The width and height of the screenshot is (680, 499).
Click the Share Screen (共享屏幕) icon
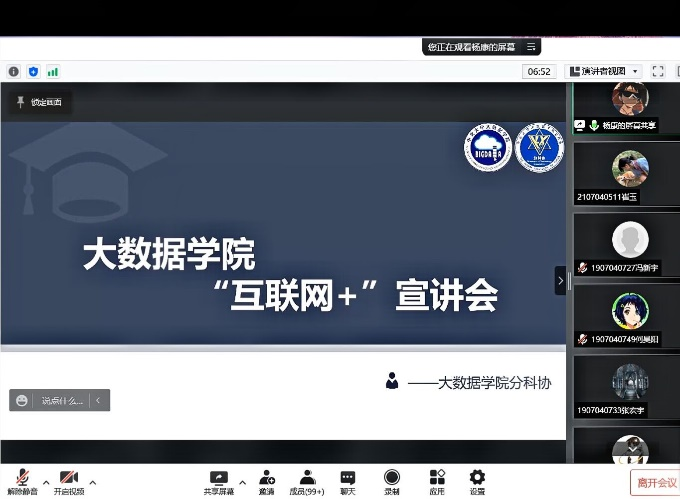[x=218, y=479]
